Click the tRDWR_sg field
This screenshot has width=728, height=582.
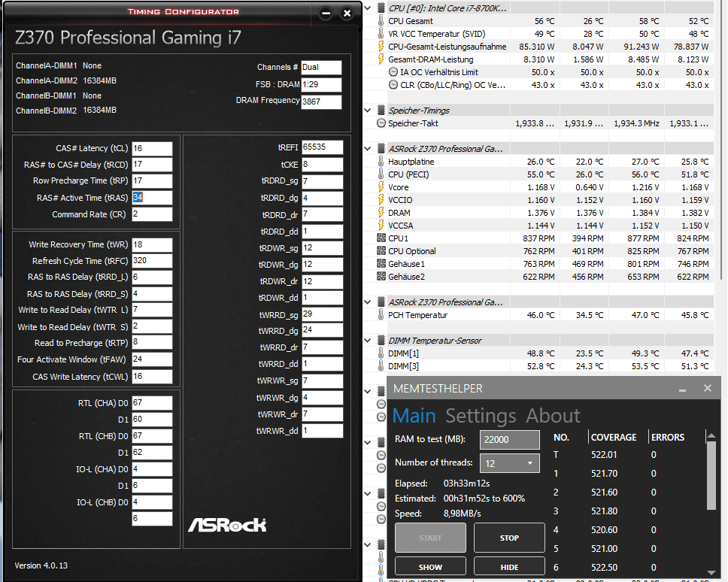coord(322,248)
